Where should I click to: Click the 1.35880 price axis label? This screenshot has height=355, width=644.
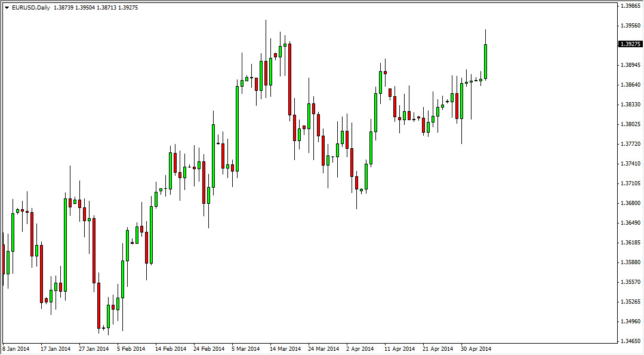point(631,262)
